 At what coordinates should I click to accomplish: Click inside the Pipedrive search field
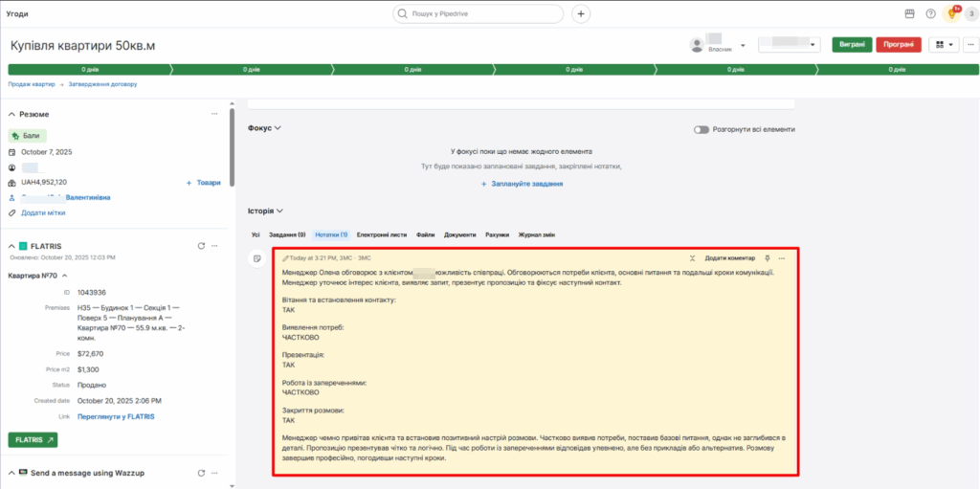pos(479,13)
